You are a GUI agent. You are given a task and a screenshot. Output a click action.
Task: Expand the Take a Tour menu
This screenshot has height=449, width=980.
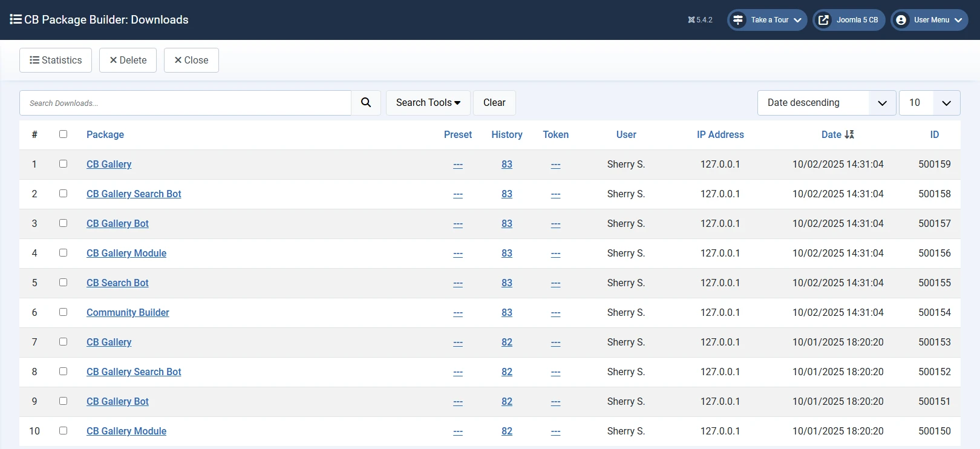point(767,20)
